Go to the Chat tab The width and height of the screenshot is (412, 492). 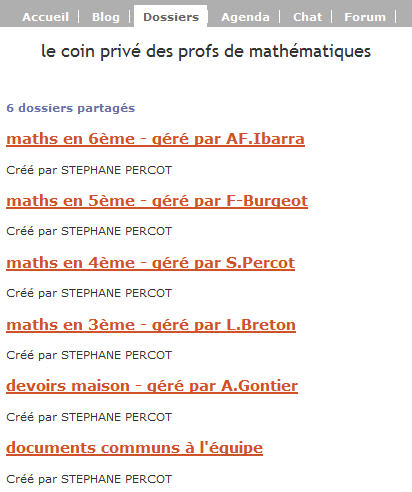308,17
